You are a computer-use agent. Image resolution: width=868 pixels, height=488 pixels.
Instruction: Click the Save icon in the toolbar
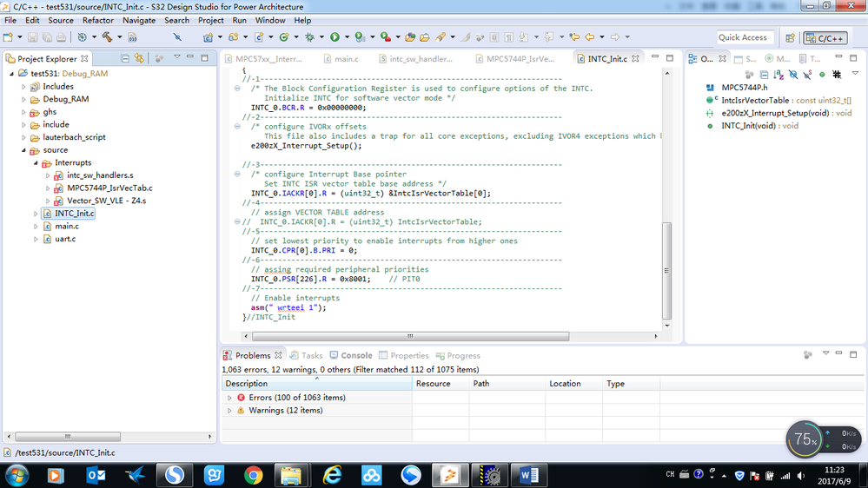(33, 37)
